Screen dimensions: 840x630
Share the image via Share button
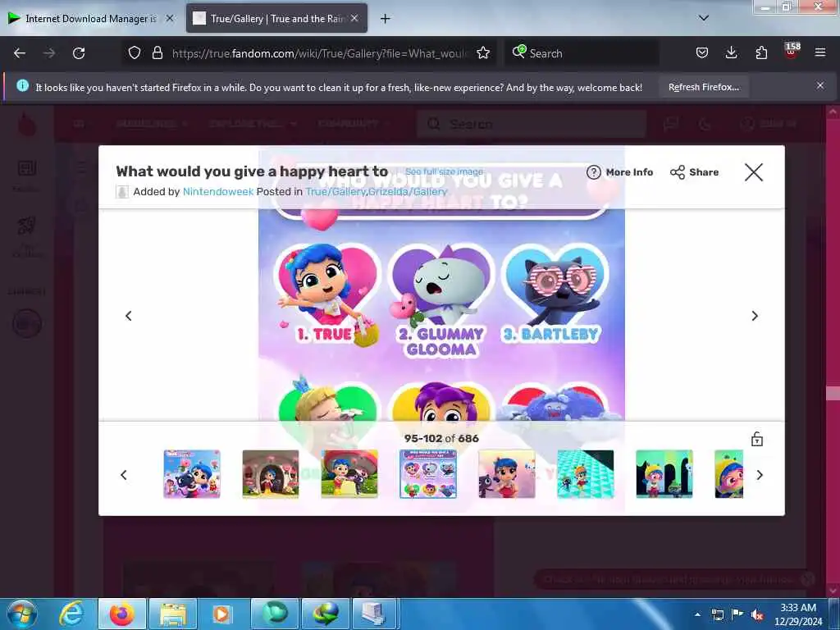[694, 172]
